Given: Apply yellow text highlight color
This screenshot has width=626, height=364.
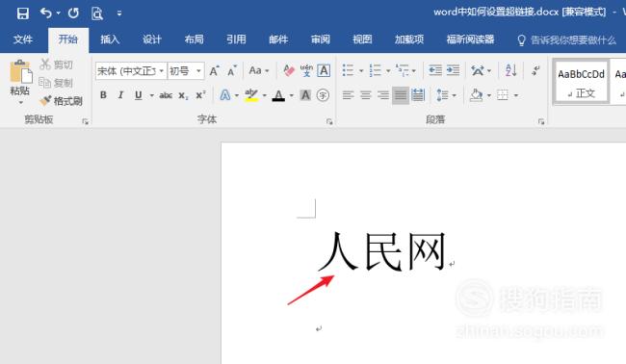Looking at the screenshot, I should 251,95.
